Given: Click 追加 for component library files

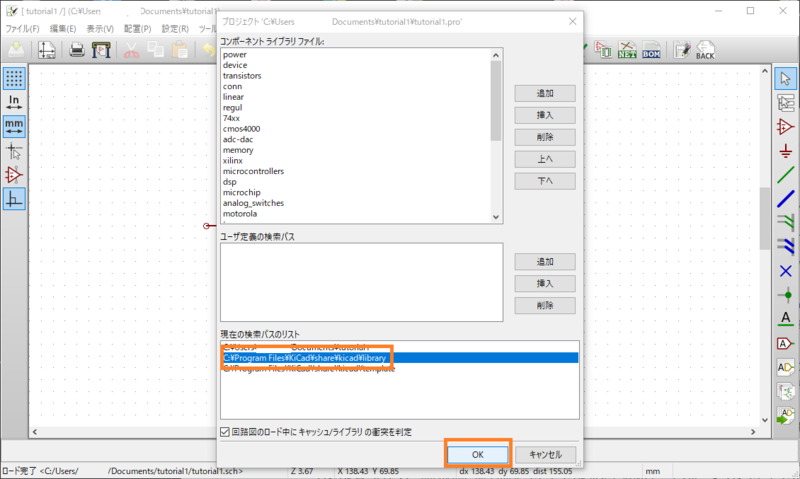Looking at the screenshot, I should tap(545, 93).
